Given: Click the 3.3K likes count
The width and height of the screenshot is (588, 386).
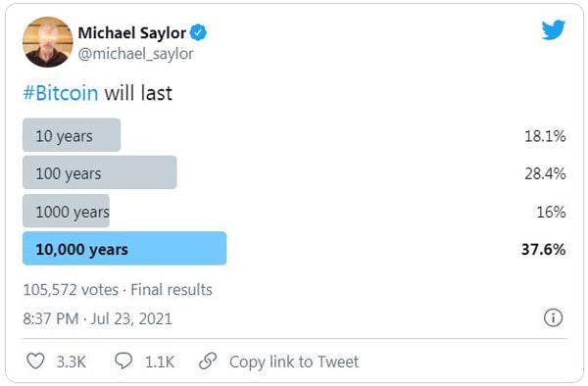Looking at the screenshot, I should pos(72,362).
